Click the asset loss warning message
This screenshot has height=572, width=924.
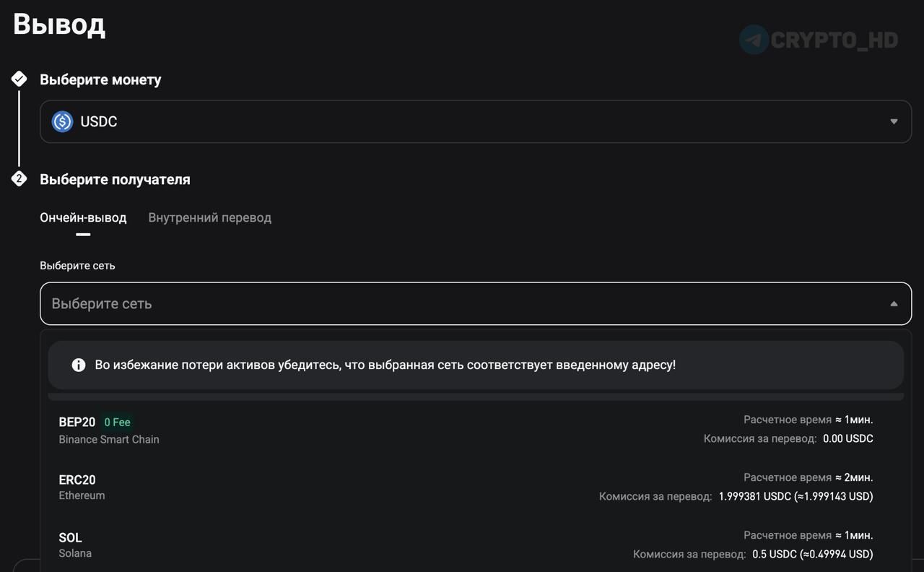(x=385, y=365)
